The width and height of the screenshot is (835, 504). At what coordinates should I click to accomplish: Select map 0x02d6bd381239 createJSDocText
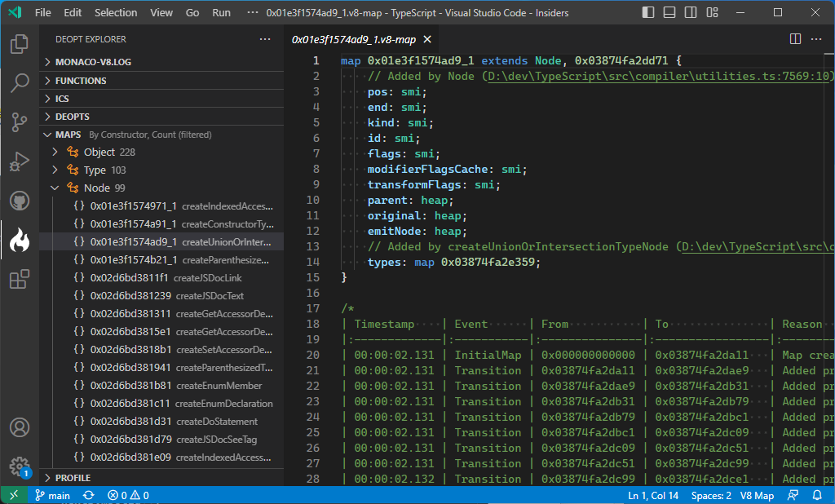coord(161,296)
